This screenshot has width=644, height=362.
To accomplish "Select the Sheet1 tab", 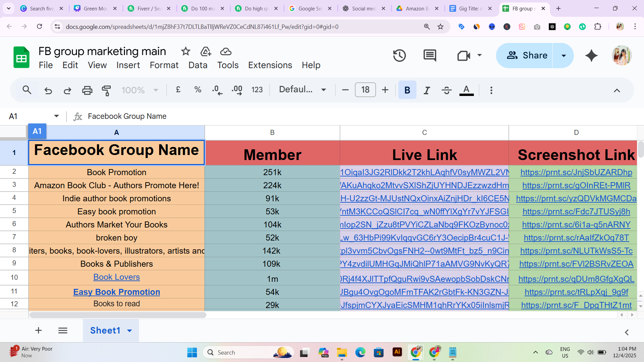I will (x=105, y=330).
